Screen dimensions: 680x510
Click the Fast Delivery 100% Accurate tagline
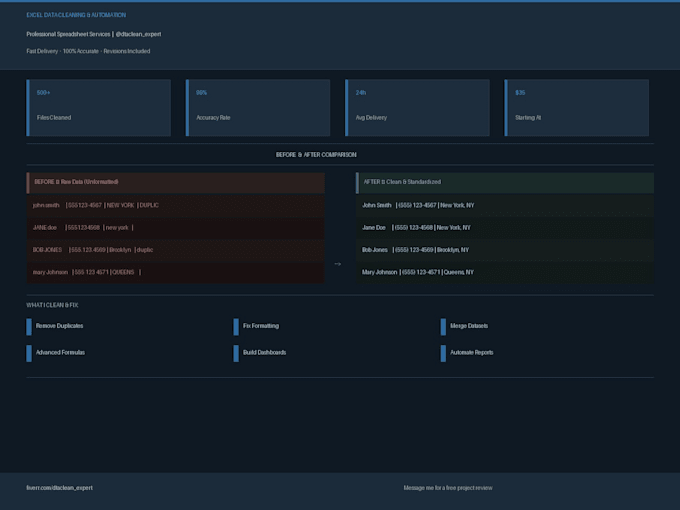pyautogui.click(x=88, y=51)
